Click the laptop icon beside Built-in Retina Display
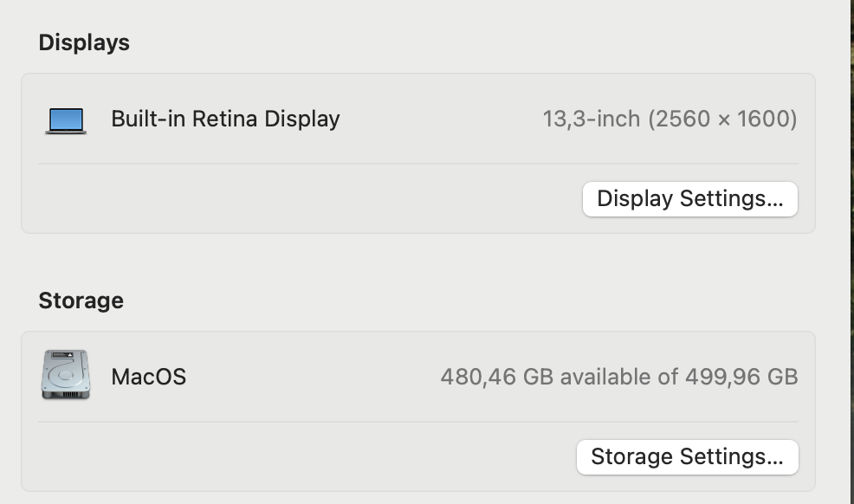 (x=66, y=120)
